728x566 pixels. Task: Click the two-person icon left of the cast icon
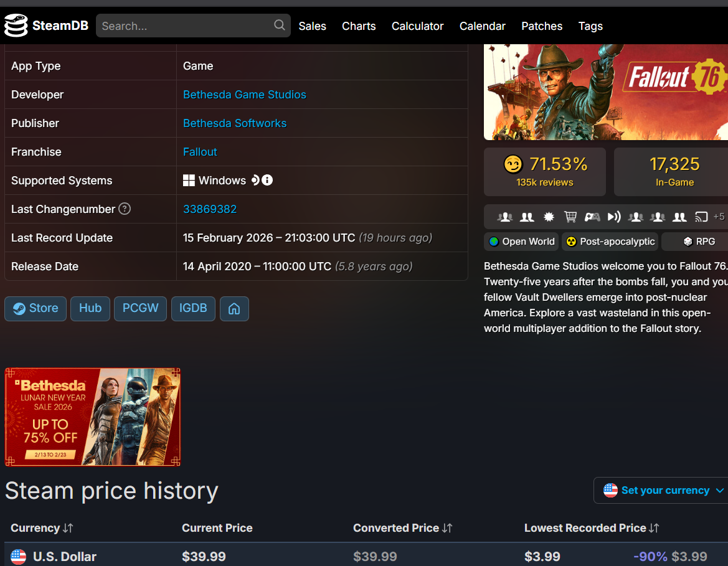(679, 217)
